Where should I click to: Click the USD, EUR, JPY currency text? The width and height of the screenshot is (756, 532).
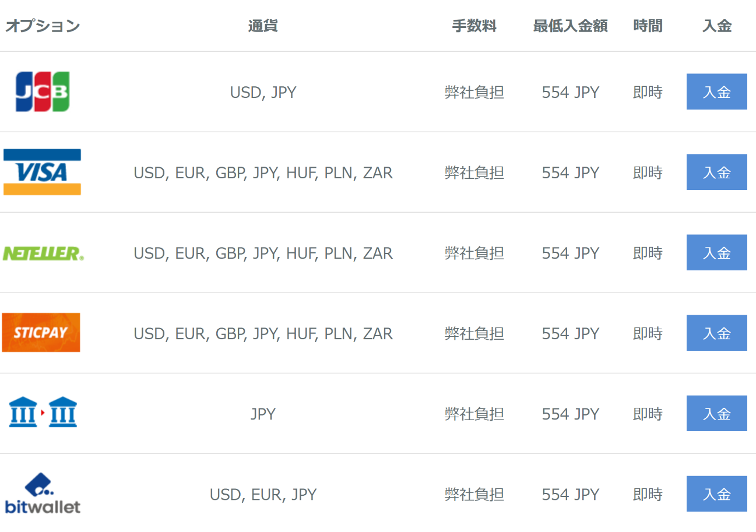coord(263,495)
